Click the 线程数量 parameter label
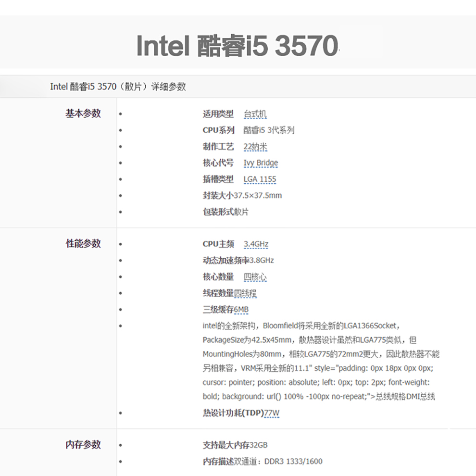This screenshot has width=476, height=476. click(218, 293)
